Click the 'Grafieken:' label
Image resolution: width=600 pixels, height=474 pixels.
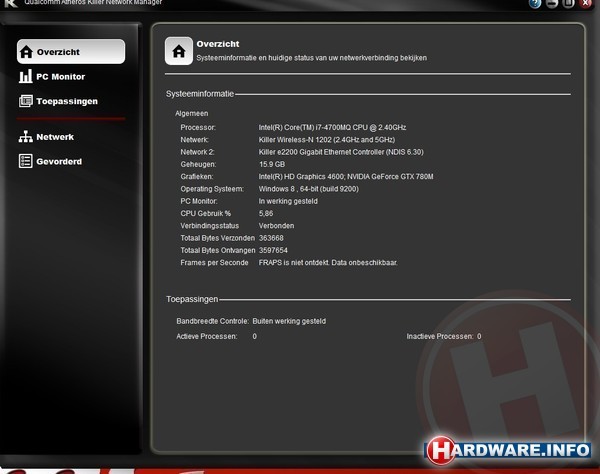197,176
